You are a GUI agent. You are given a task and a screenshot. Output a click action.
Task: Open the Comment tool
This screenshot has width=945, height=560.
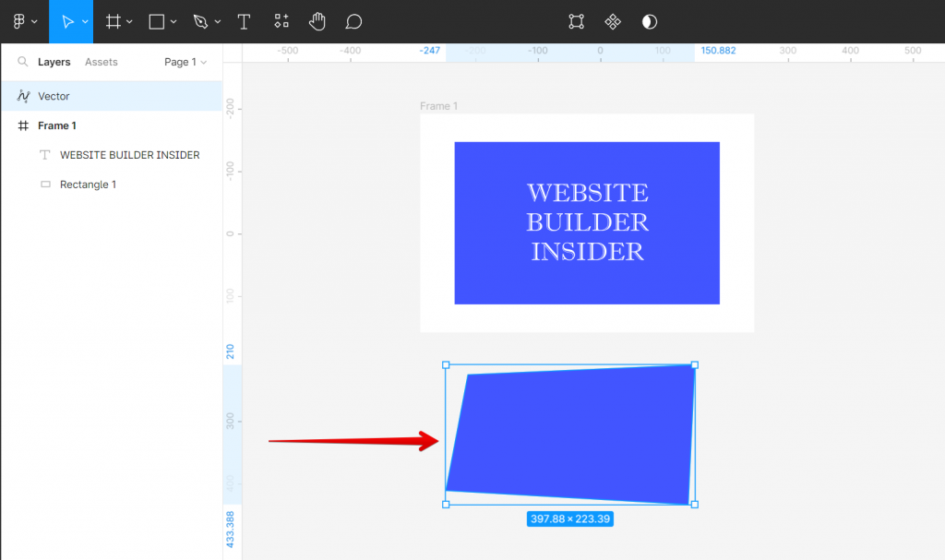pyautogui.click(x=353, y=21)
